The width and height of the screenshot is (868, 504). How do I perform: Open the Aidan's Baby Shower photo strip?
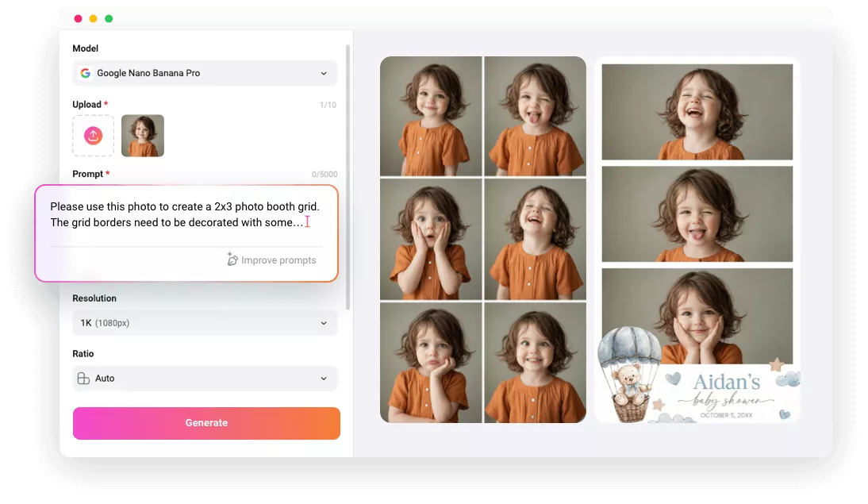point(697,238)
